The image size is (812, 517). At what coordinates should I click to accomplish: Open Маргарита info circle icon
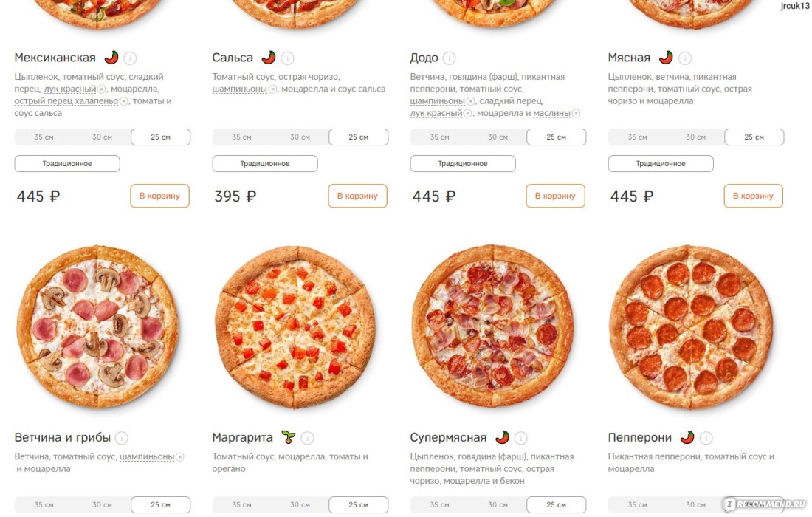coord(308,438)
